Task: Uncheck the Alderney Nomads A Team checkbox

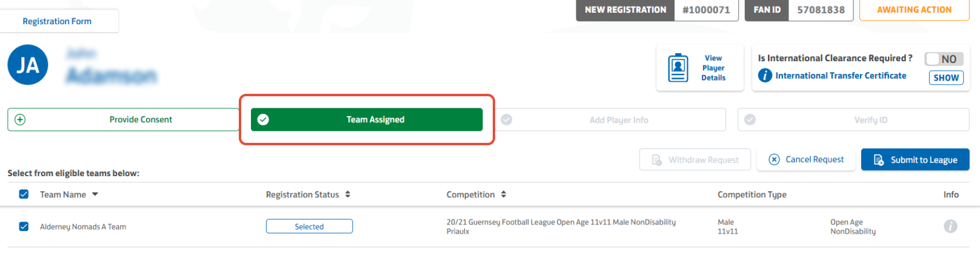Action: coord(24,226)
